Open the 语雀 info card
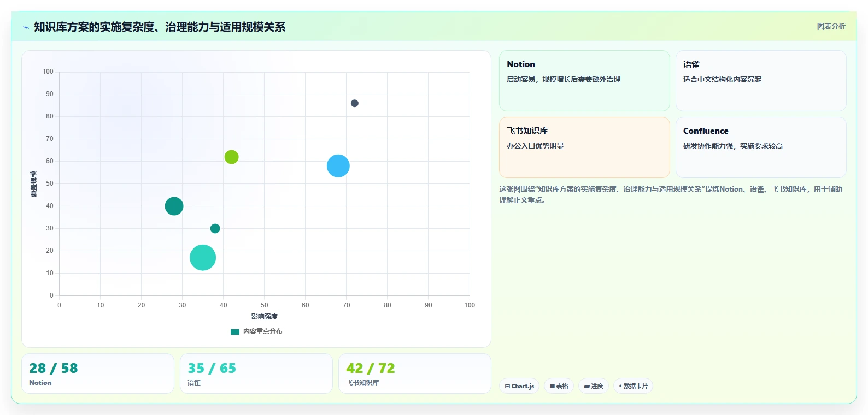 pyautogui.click(x=761, y=81)
